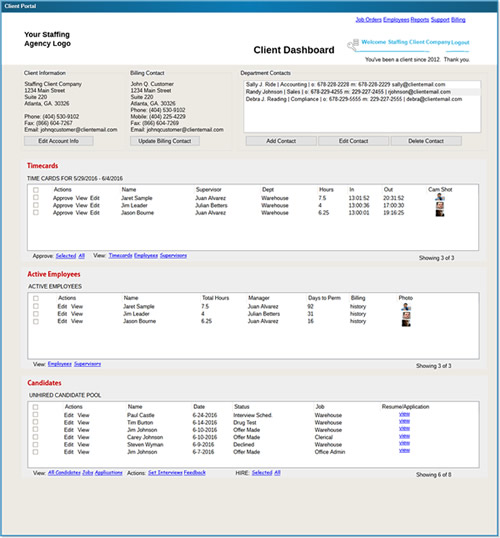View Paul Castle's resume link
The image size is (500, 538).
(x=405, y=414)
